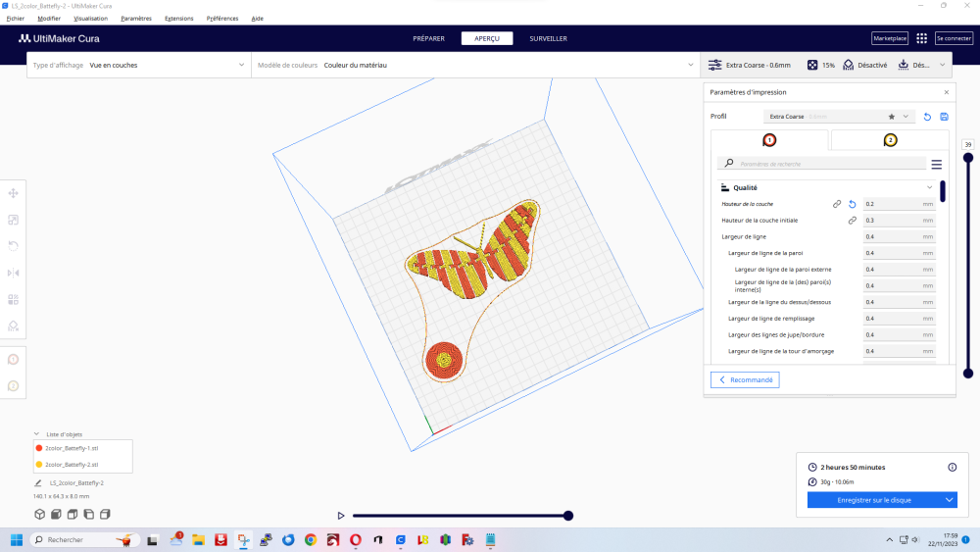Revert Hauteur de la couche value arrow
Viewport: 980px width, 552px height.
point(852,204)
